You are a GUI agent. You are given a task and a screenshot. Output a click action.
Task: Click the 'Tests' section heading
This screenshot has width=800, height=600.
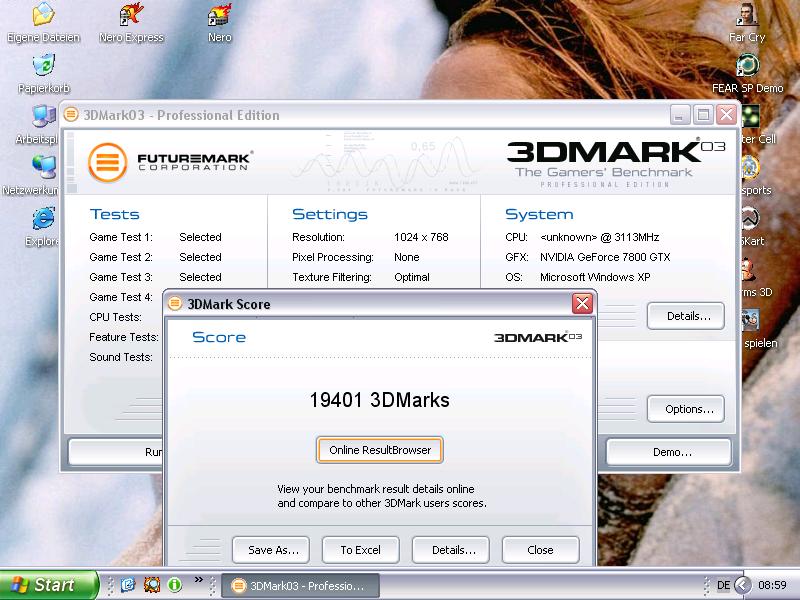pos(115,214)
